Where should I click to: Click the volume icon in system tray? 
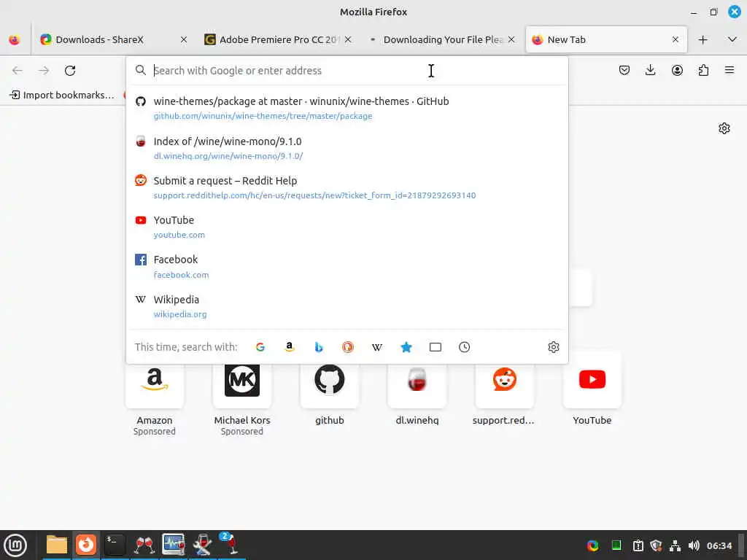pyautogui.click(x=694, y=545)
